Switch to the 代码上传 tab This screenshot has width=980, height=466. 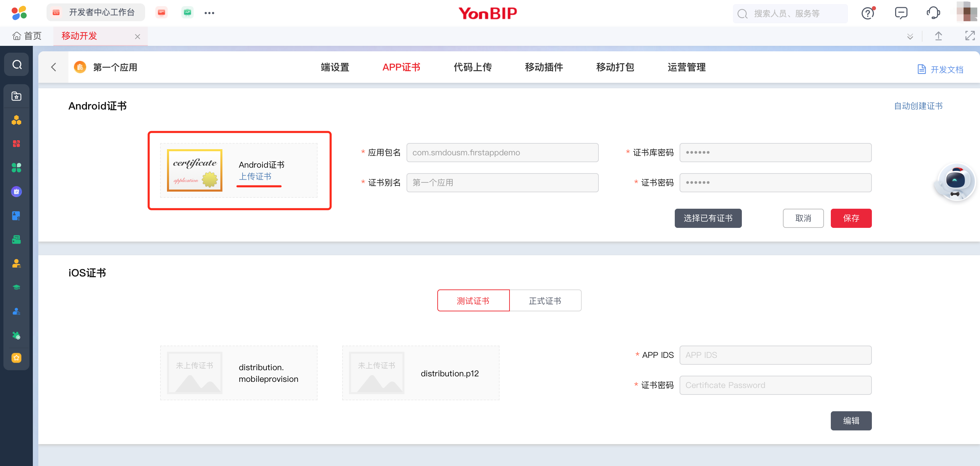pos(473,67)
